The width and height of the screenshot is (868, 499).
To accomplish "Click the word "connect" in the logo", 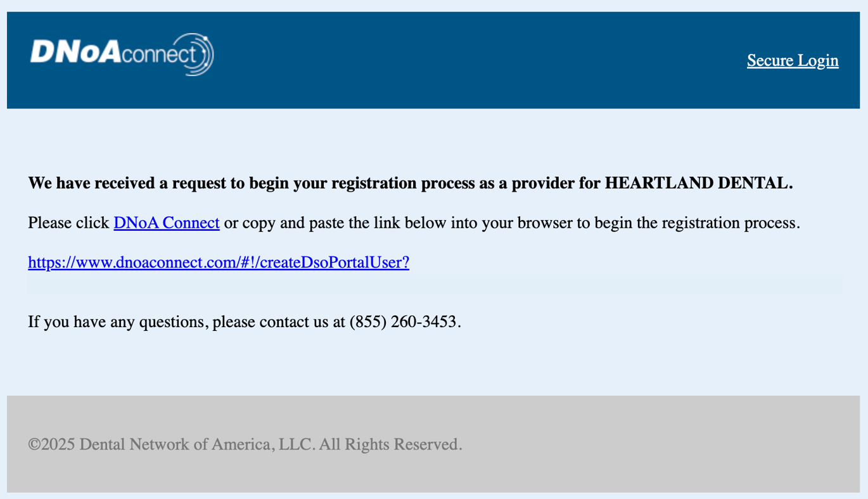I will 158,56.
